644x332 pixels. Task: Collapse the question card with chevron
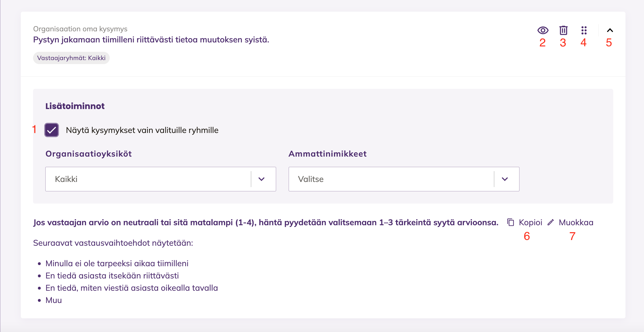click(x=610, y=30)
